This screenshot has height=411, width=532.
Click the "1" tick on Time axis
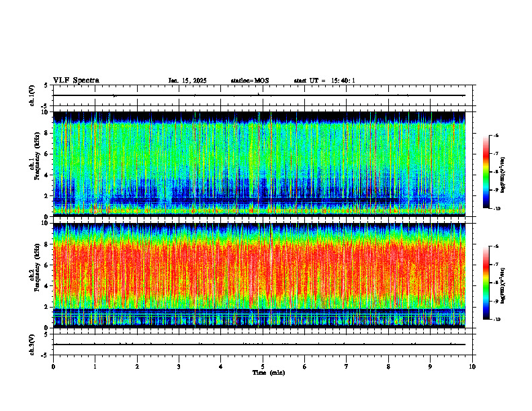[95, 367]
